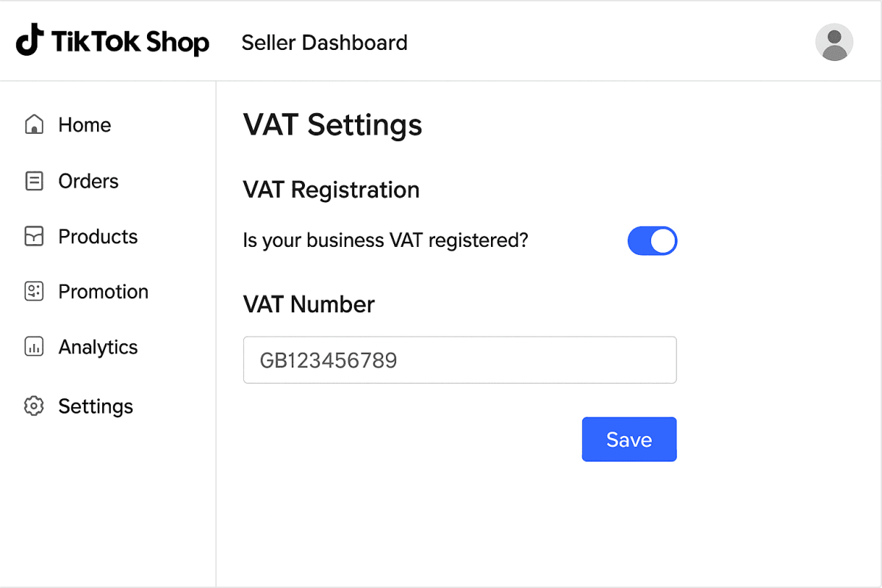Click the Analytics bar chart icon
Screen dimensions: 882x588
click(x=34, y=347)
